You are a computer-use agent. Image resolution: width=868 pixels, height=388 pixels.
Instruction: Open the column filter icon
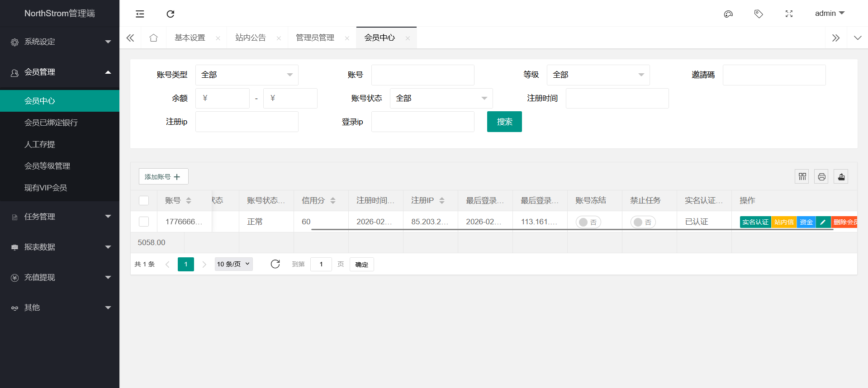pos(802,176)
